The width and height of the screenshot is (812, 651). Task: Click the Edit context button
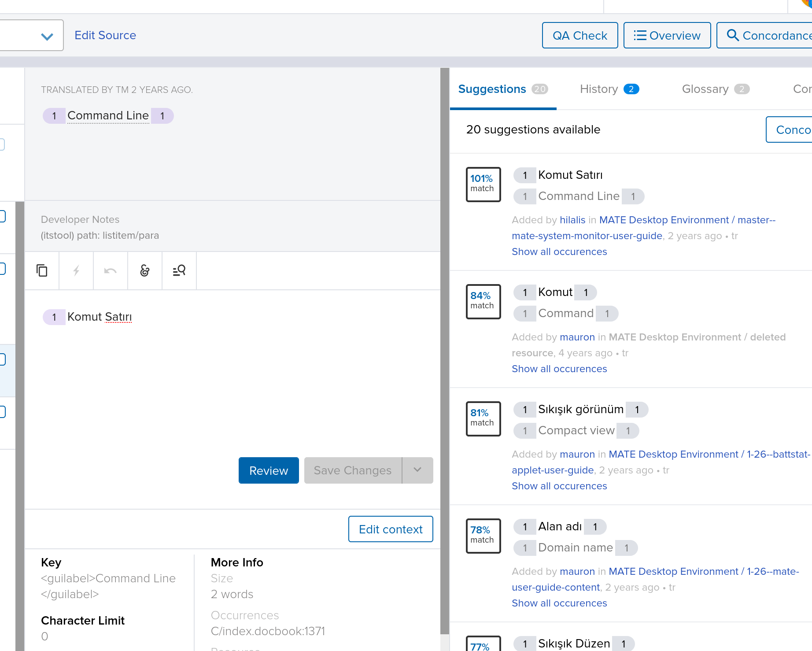[390, 529]
